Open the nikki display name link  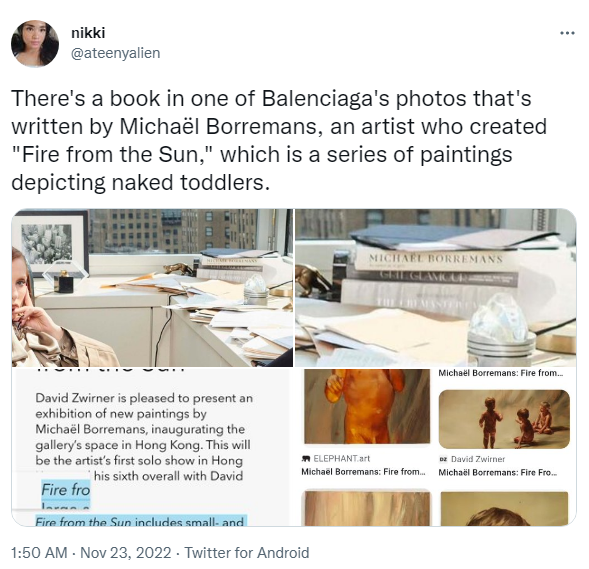pos(88,33)
